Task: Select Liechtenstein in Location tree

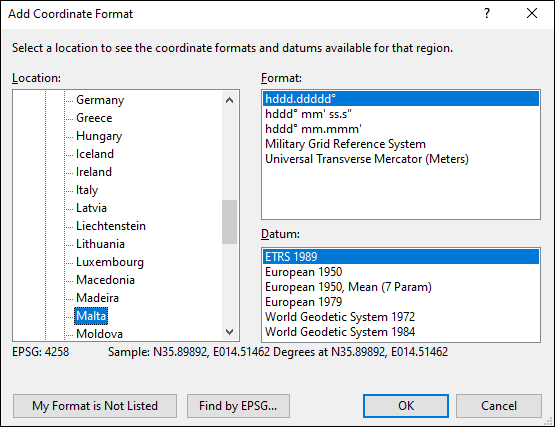Action: 111,226
